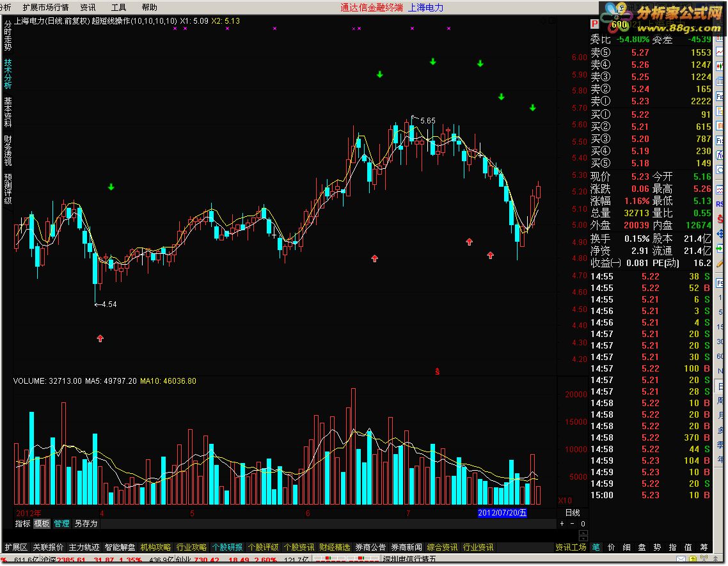
Task: Click 买① price 5.22 row
Action: [x=651, y=114]
